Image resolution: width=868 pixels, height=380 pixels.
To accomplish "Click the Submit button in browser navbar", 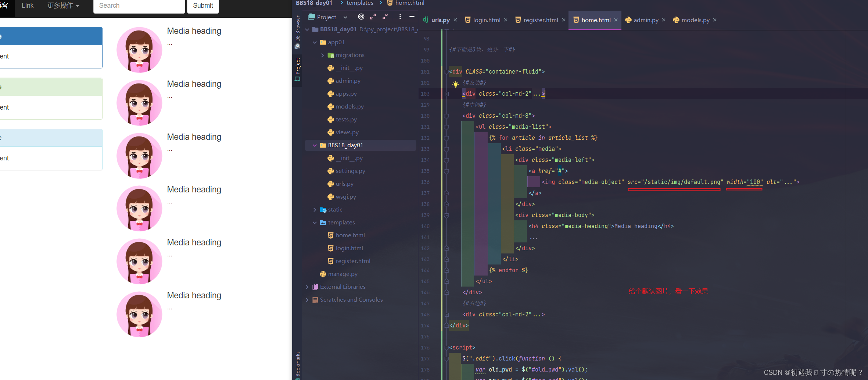I will tap(203, 6).
